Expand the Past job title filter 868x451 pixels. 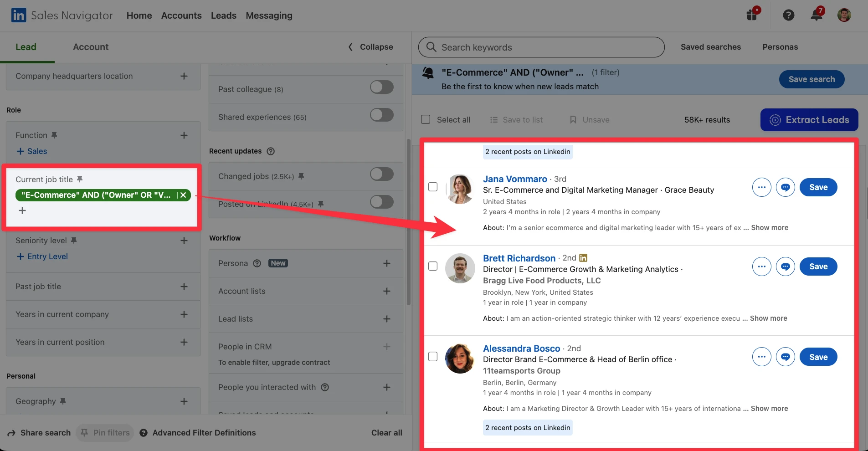click(x=184, y=287)
